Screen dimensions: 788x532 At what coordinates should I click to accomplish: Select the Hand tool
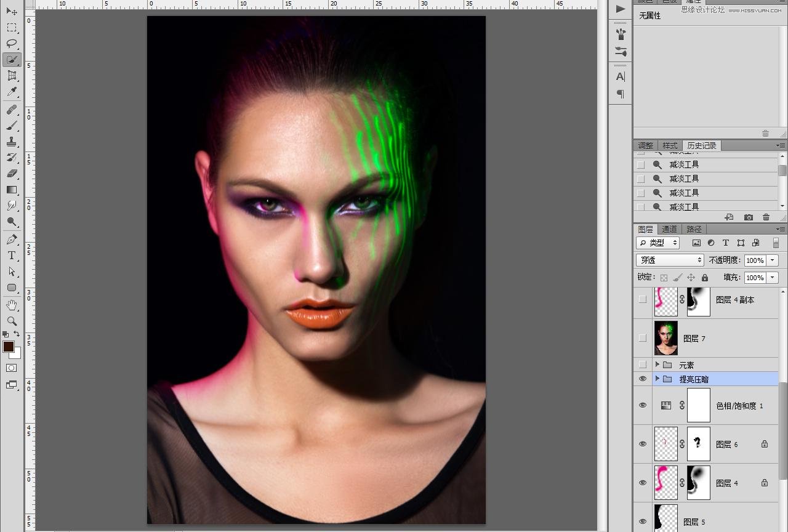click(x=12, y=305)
